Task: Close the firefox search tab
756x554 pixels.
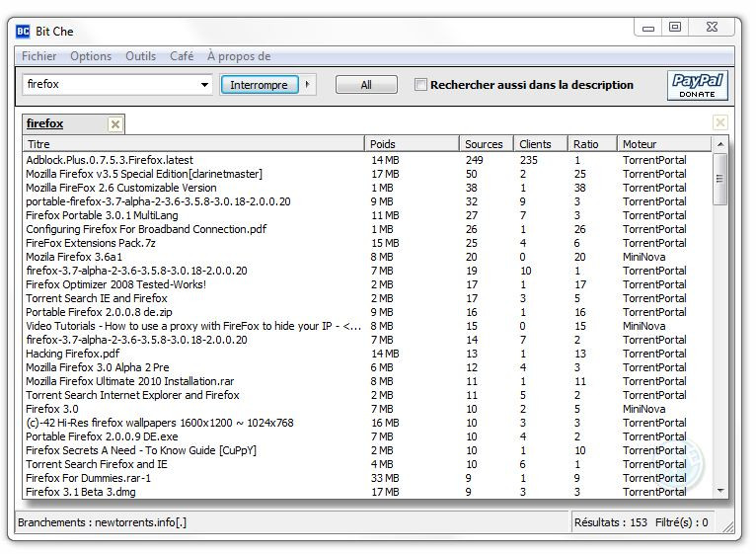Action: pos(115,124)
